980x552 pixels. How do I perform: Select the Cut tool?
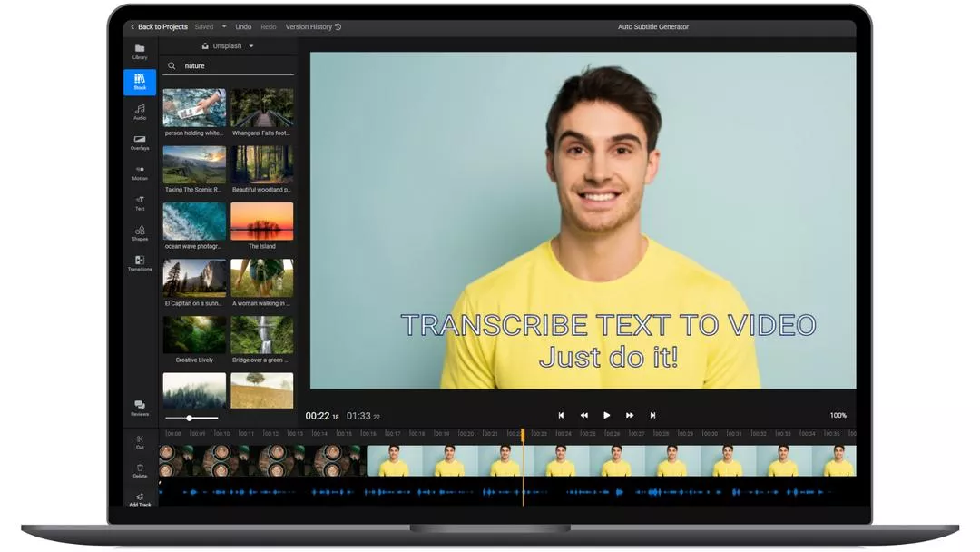tap(139, 442)
